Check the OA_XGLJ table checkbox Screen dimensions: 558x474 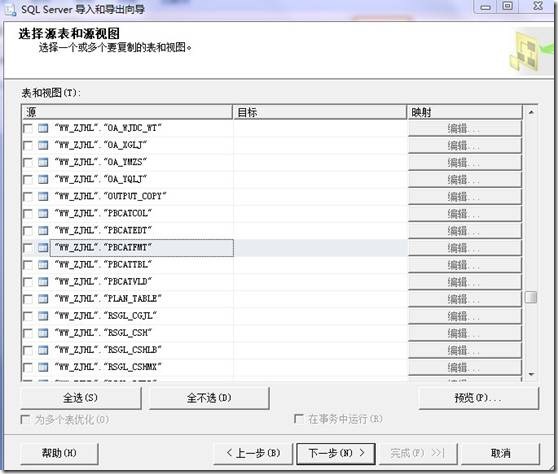tap(28, 146)
